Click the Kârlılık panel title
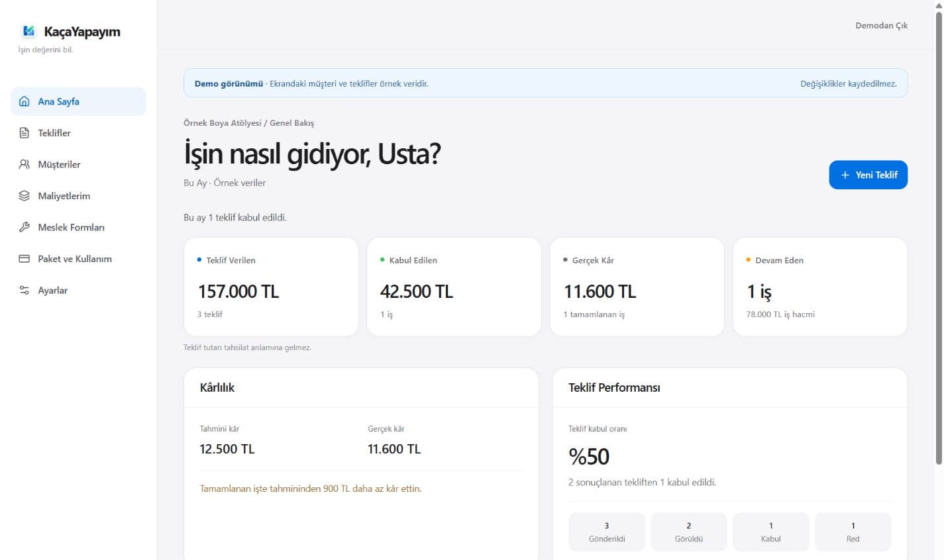 click(x=217, y=388)
